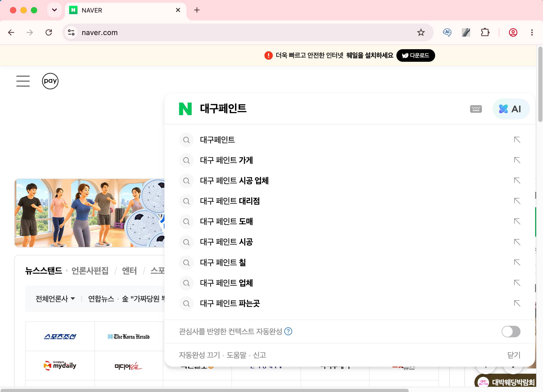
Task: Open the tab search dropdown chevron
Action: [x=54, y=10]
